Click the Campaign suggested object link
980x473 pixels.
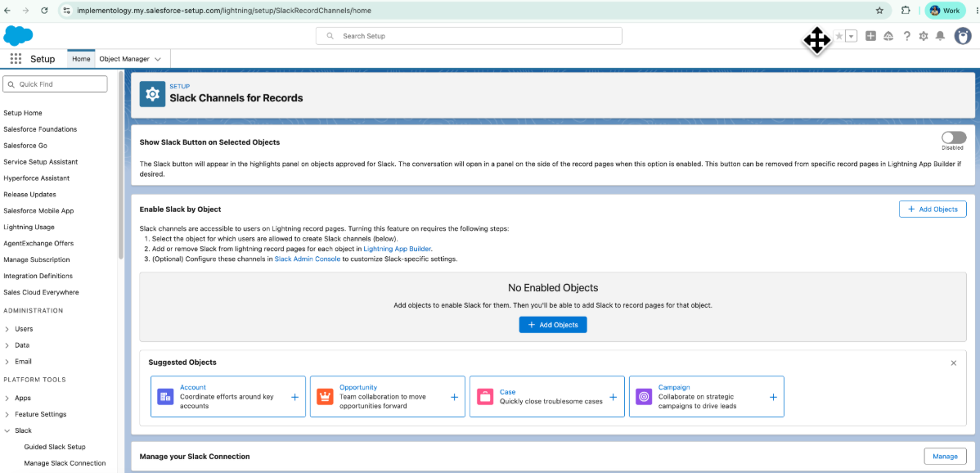(674, 387)
